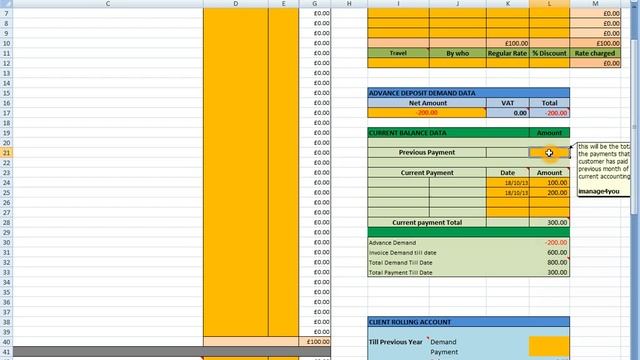Image resolution: width=640 pixels, height=360 pixels.
Task: Select column header M
Action: pyautogui.click(x=595, y=4)
